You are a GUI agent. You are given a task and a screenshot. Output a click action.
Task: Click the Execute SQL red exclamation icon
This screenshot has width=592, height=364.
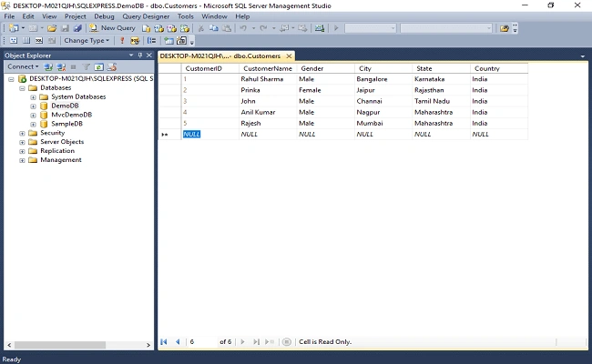tap(122, 40)
